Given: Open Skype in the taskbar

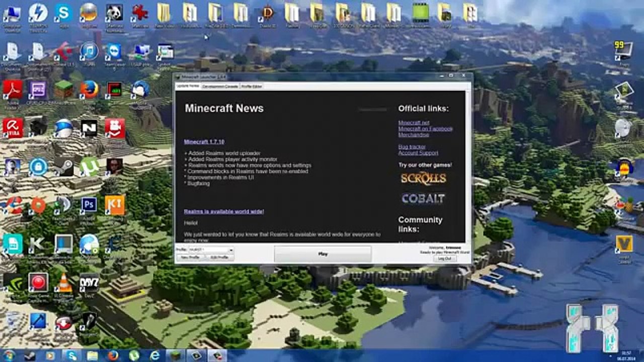Looking at the screenshot, I should tap(72, 355).
